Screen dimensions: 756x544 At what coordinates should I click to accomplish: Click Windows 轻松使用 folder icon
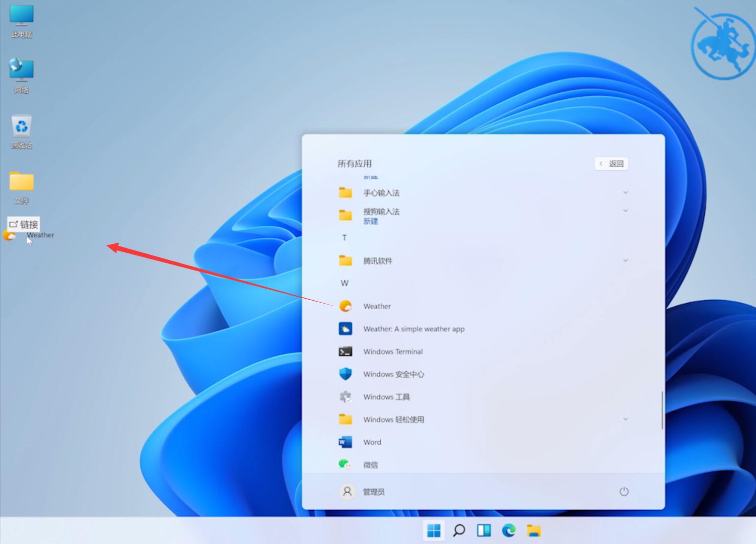tap(346, 419)
